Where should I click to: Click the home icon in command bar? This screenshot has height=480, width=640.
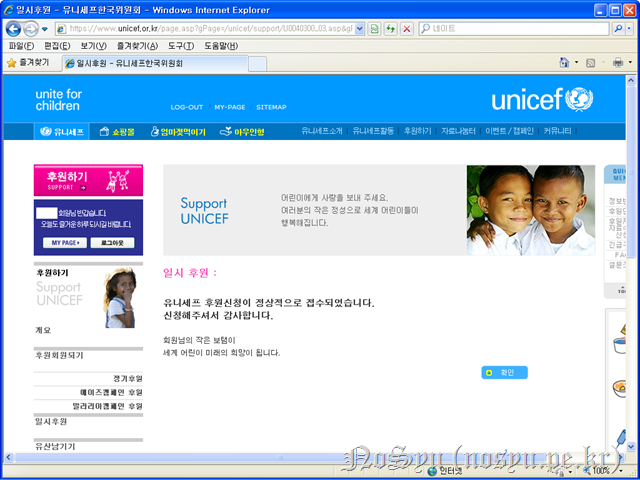[x=565, y=62]
